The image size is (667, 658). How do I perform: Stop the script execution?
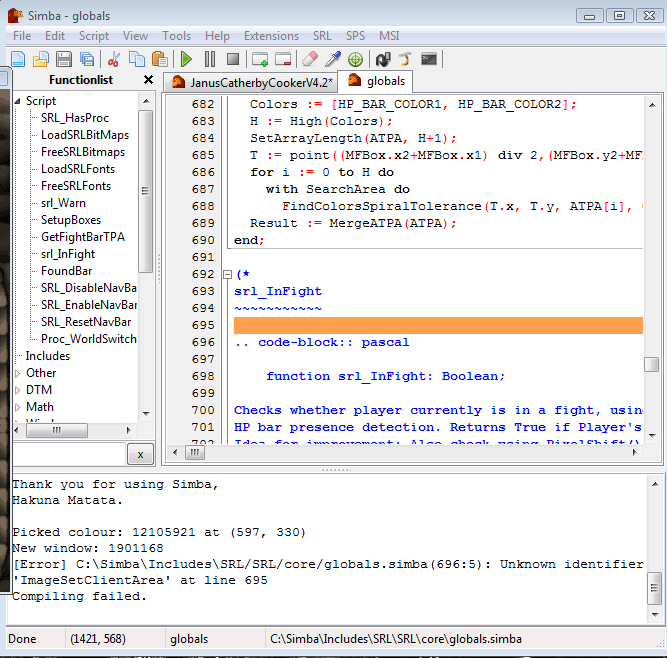[233, 60]
